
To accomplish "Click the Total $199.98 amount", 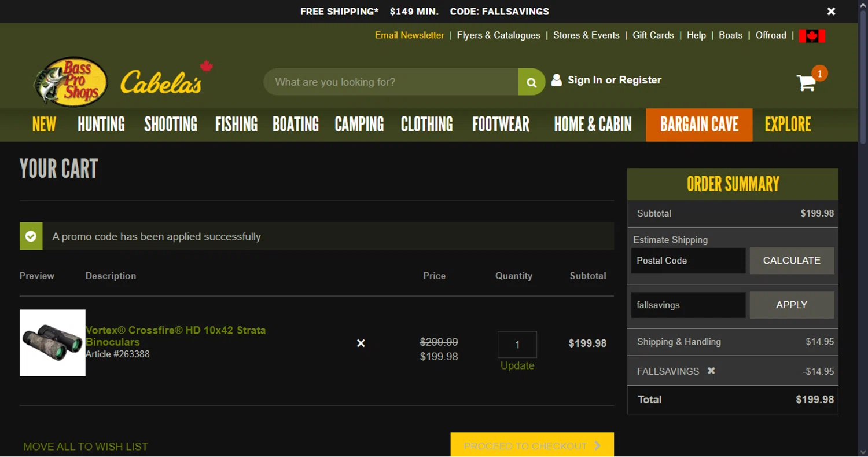I will coord(815,399).
